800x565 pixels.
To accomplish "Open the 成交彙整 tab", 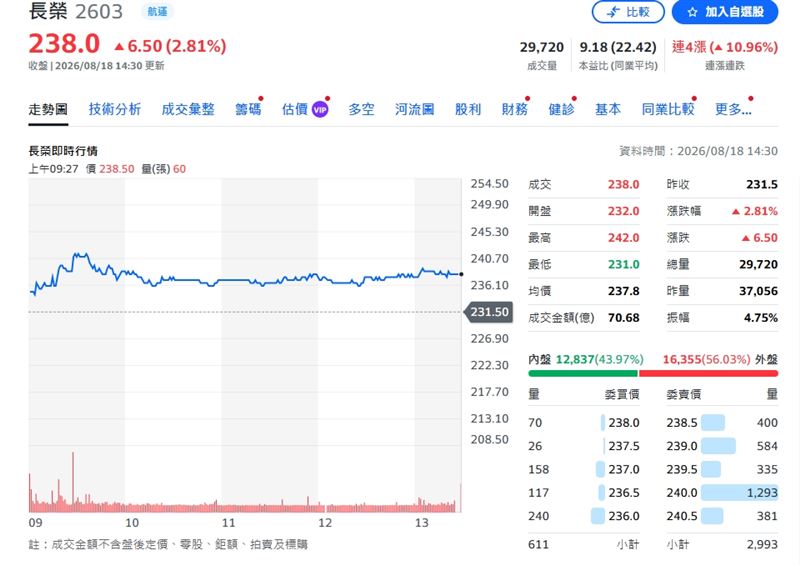I will coord(188,109).
